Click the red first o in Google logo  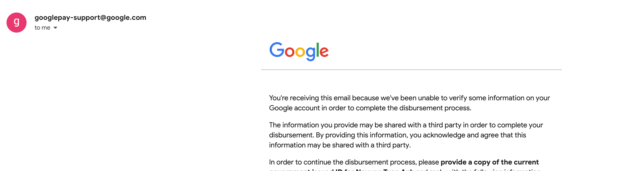(x=289, y=52)
